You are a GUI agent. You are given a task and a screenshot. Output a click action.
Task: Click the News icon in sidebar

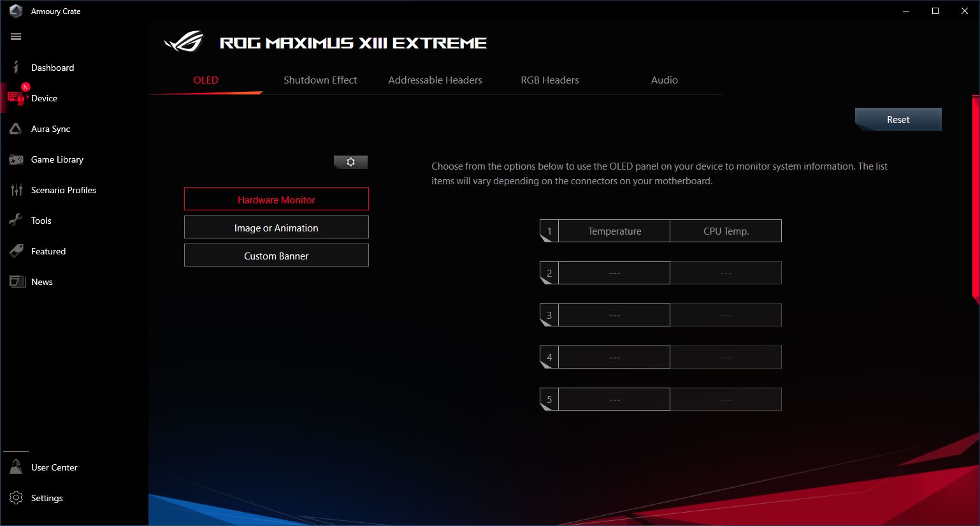click(x=17, y=282)
